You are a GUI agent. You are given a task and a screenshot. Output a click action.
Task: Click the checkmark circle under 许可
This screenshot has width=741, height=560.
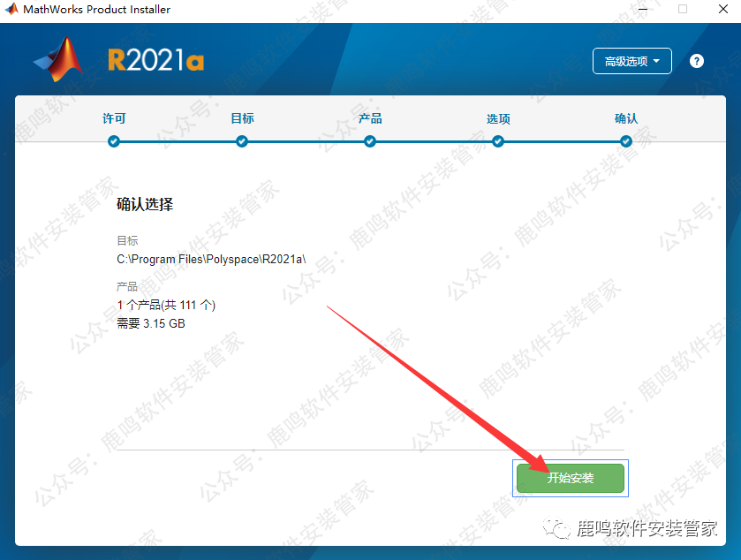(x=114, y=140)
